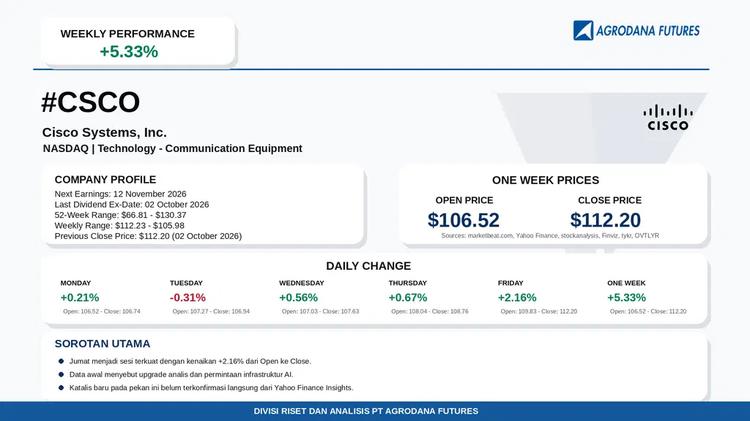Click the ONE WEEK label in Daily Change
The height and width of the screenshot is (421, 750).
[x=626, y=283]
